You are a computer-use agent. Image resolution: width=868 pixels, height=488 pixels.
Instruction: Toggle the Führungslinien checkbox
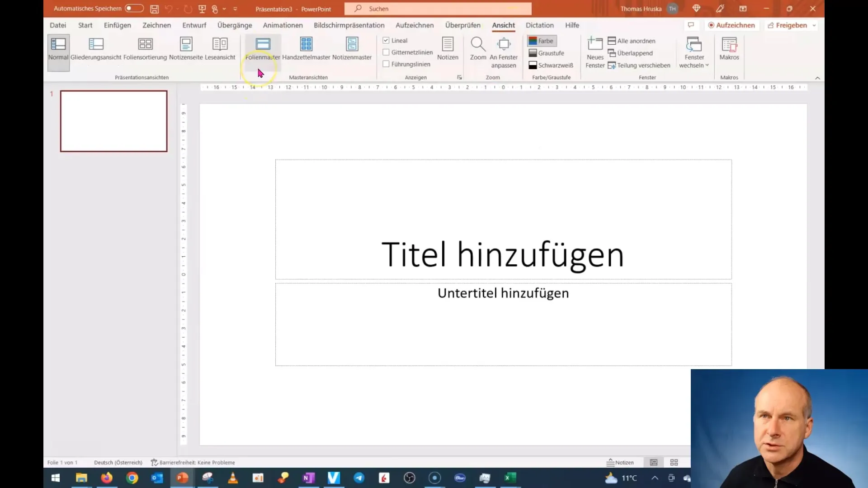tap(386, 64)
